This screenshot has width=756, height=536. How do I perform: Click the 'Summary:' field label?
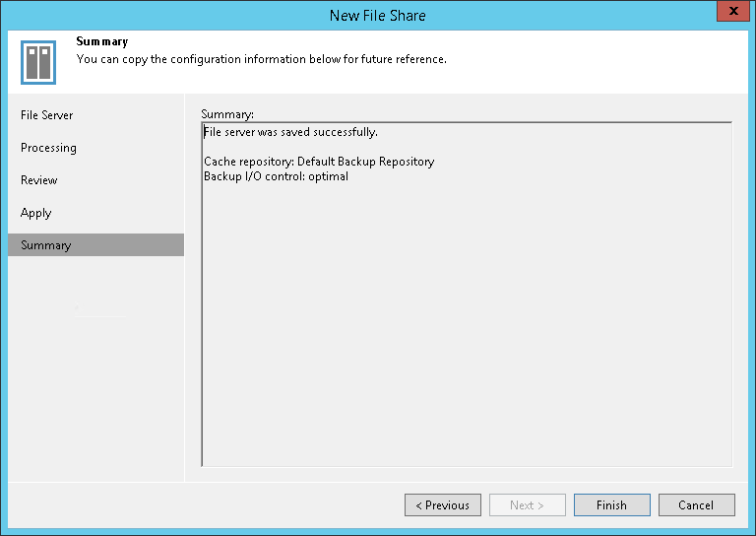(x=227, y=114)
